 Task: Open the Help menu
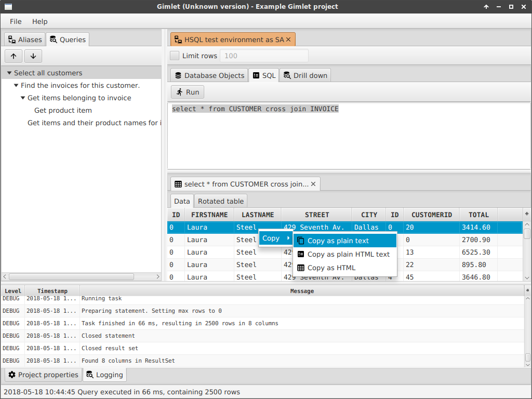coord(39,21)
